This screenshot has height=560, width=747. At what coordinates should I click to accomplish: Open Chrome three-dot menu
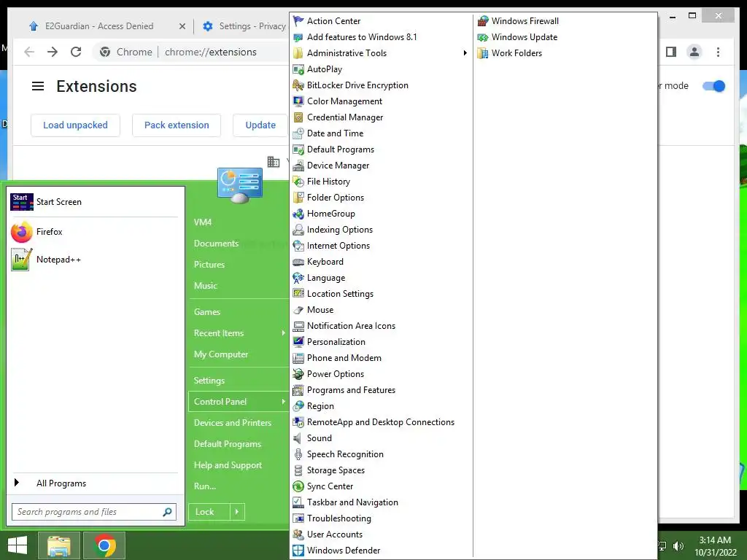[718, 52]
